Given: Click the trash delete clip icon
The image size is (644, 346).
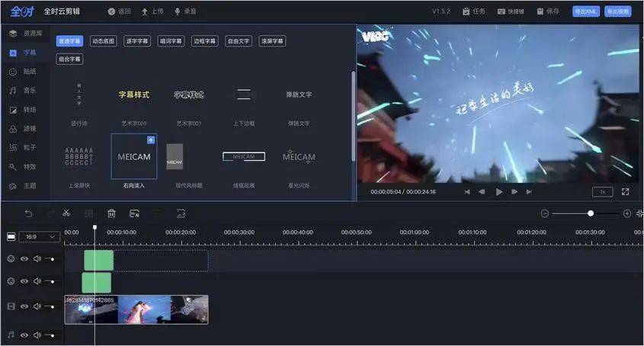Looking at the screenshot, I should pos(111,213).
